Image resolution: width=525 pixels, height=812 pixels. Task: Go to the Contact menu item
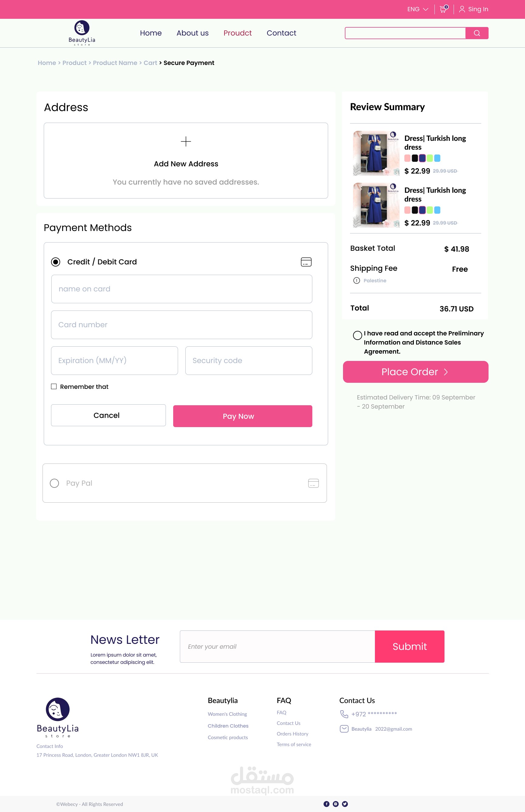(281, 33)
